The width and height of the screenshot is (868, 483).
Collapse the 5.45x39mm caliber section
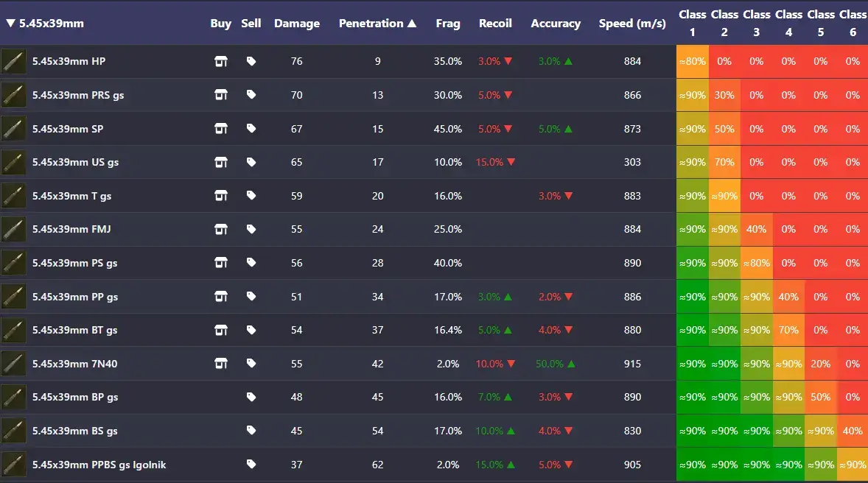click(x=10, y=23)
